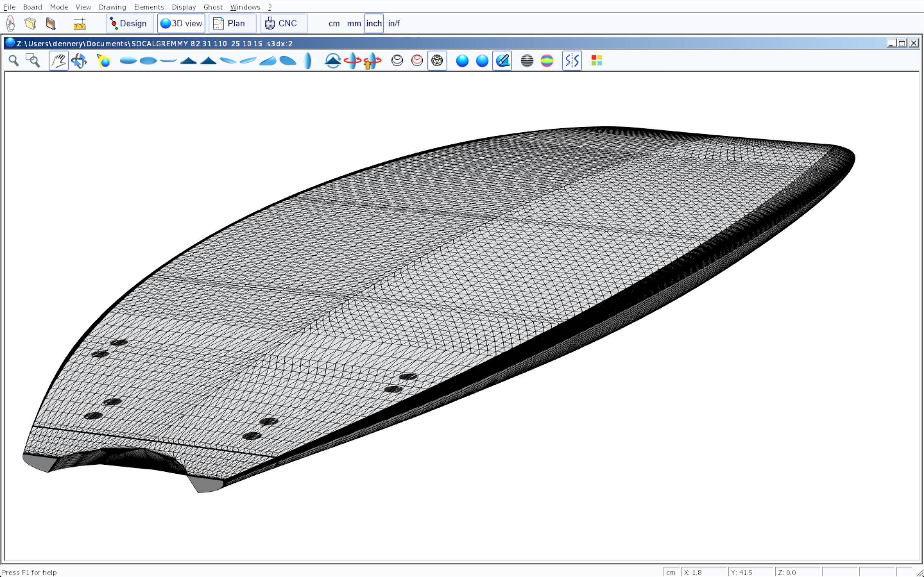Open the CNC mode button
924x577 pixels.
(283, 24)
